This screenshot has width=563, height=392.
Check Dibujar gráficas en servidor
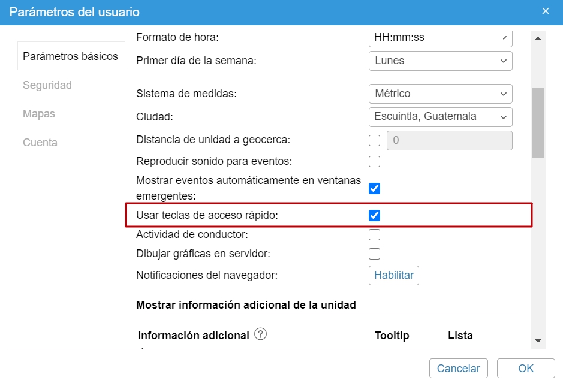[x=375, y=254]
